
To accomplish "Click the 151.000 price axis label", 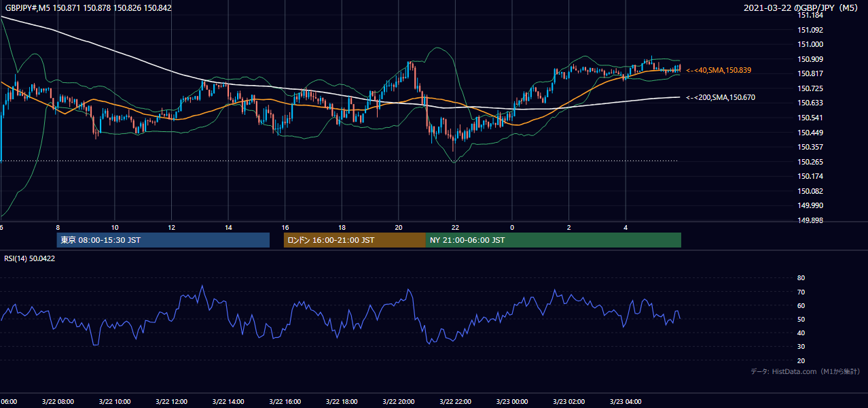I will click(810, 44).
